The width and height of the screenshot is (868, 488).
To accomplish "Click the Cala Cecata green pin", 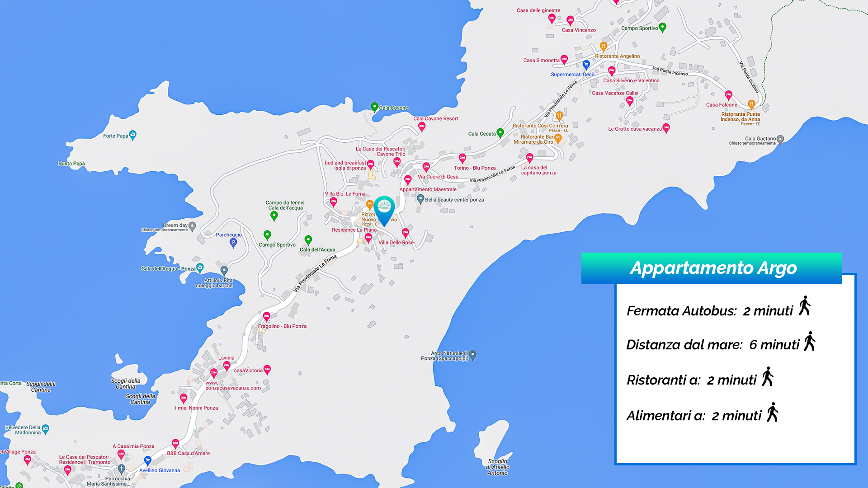I will 500,133.
